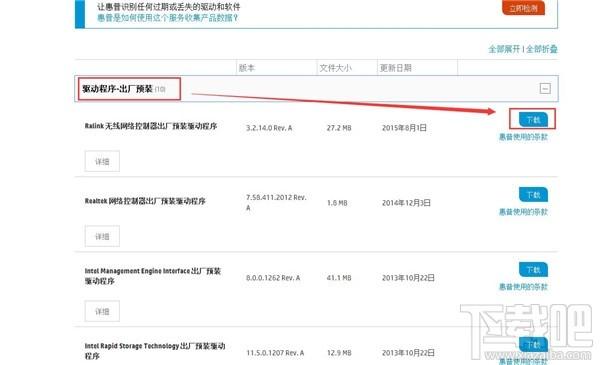Click the 文件大小 column header
Image resolution: width=600 pixels, height=365 pixels.
coord(335,68)
